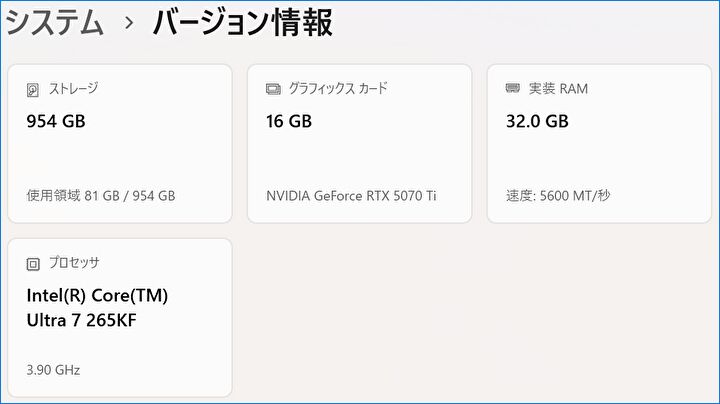The image size is (720, 404).
Task: Click the breadcrumb chevron separator
Action: (x=128, y=23)
